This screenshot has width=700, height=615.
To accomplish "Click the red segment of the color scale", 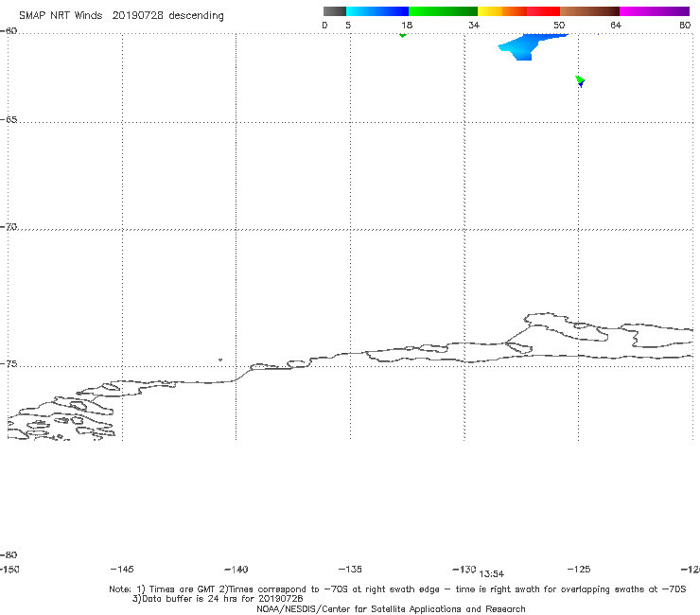I will click(543, 11).
